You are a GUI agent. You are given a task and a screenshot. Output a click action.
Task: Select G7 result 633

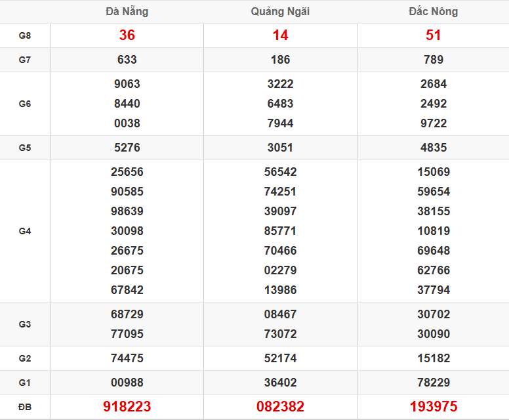point(127,60)
